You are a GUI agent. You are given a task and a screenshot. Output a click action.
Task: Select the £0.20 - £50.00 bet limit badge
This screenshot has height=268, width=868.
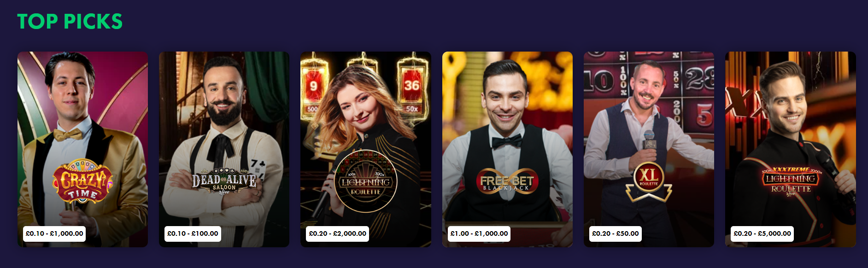point(616,233)
